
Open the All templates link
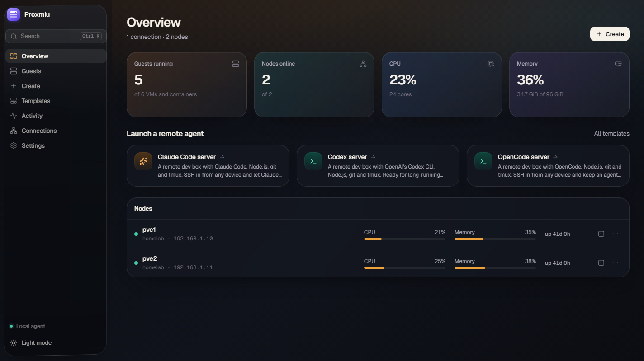pos(612,134)
